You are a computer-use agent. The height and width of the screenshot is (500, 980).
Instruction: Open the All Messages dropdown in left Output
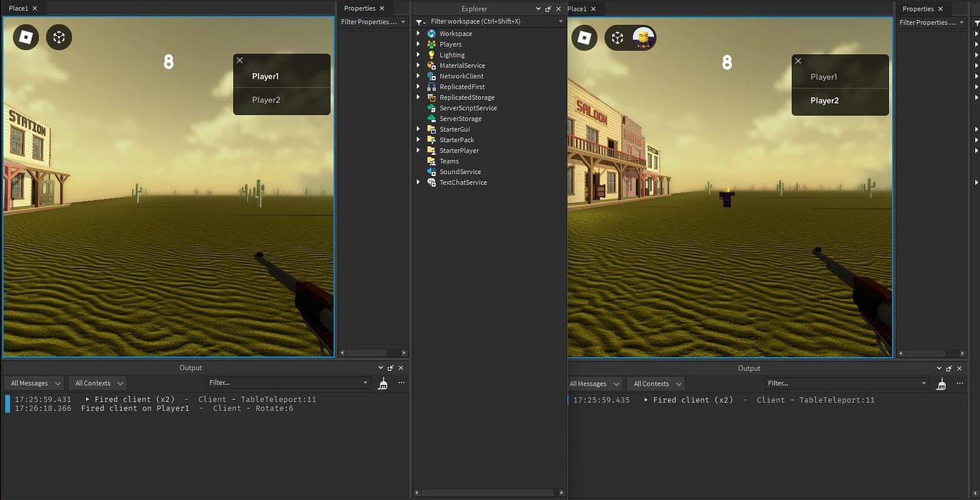point(33,383)
